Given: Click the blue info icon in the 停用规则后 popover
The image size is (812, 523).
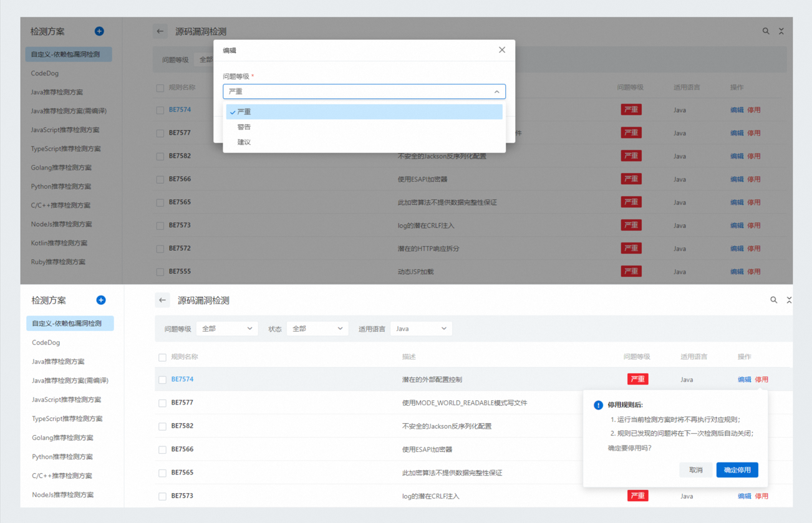Looking at the screenshot, I should [598, 405].
